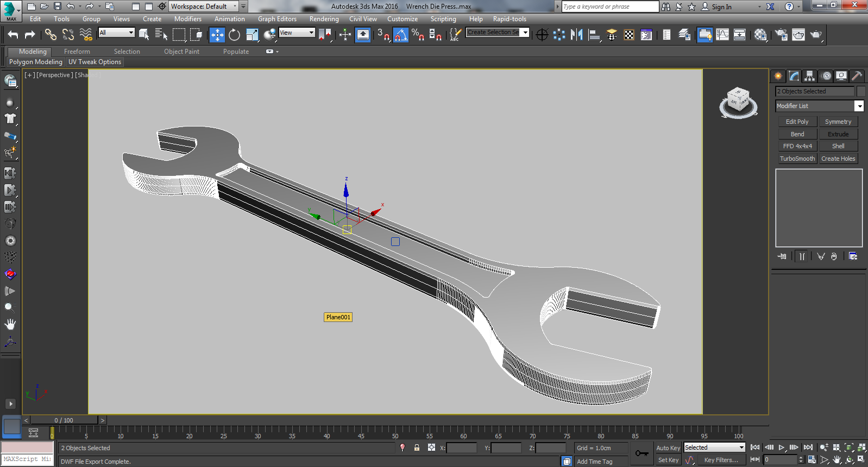Click the Maximize Viewport toggle icon

(x=861, y=459)
